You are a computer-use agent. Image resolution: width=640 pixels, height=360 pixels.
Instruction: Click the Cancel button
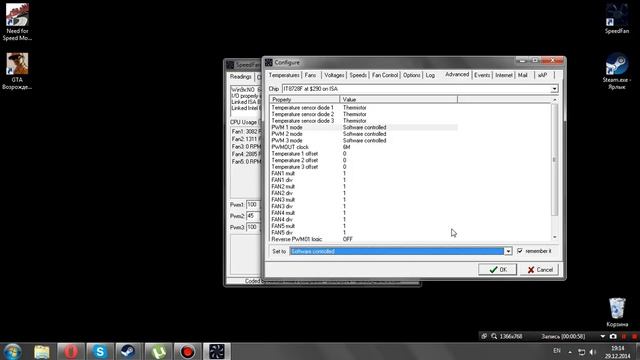pyautogui.click(x=539, y=269)
